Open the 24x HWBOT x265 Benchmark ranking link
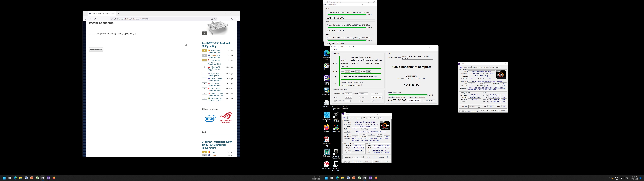The width and height of the screenshot is (644, 181). 217,45
